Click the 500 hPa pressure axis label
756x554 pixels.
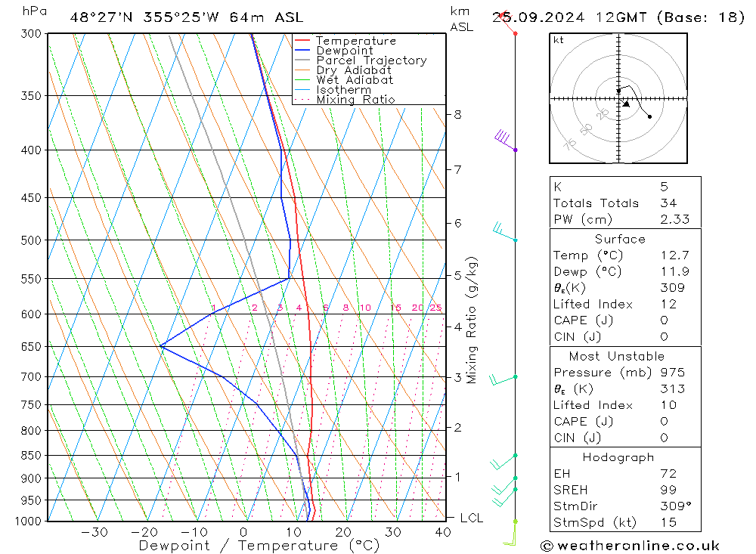[x=31, y=240]
